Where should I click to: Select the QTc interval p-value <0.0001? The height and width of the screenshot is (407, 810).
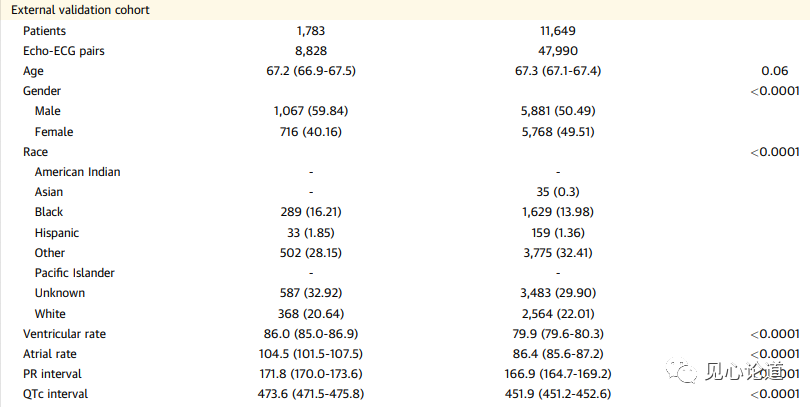(x=775, y=394)
